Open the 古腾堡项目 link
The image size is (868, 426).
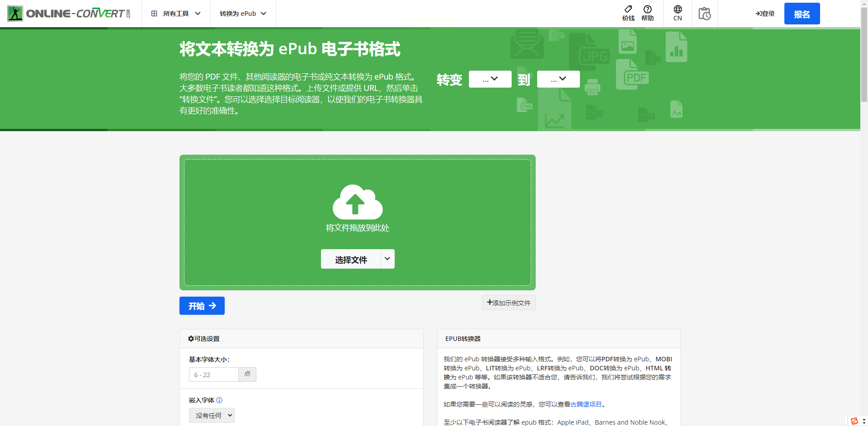click(x=586, y=404)
